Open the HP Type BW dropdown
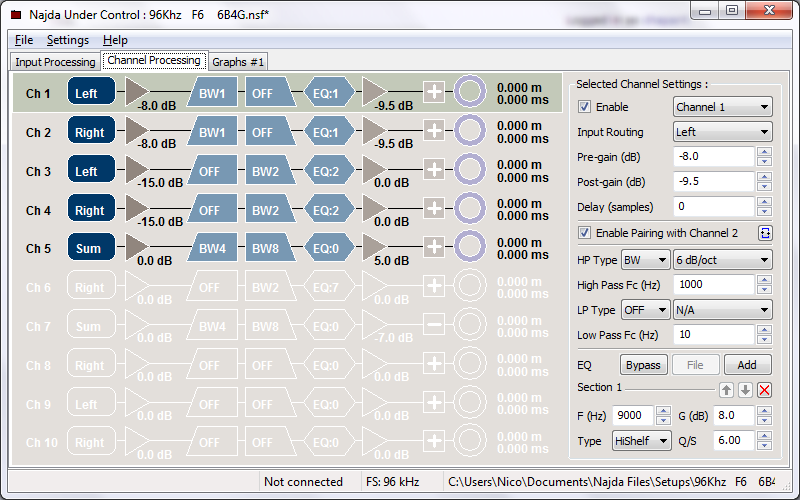The width and height of the screenshot is (800, 500). (645, 260)
